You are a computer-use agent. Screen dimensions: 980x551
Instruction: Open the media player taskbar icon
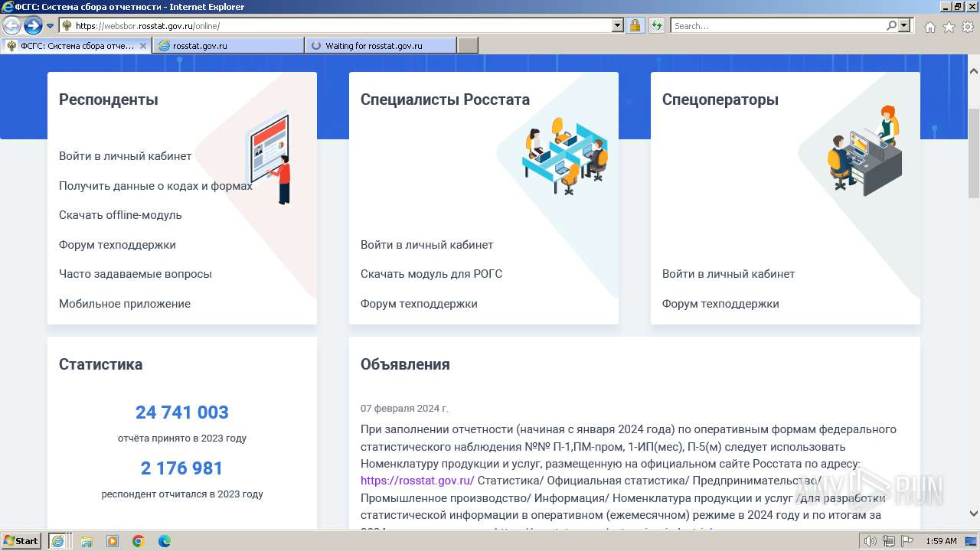[x=113, y=541]
